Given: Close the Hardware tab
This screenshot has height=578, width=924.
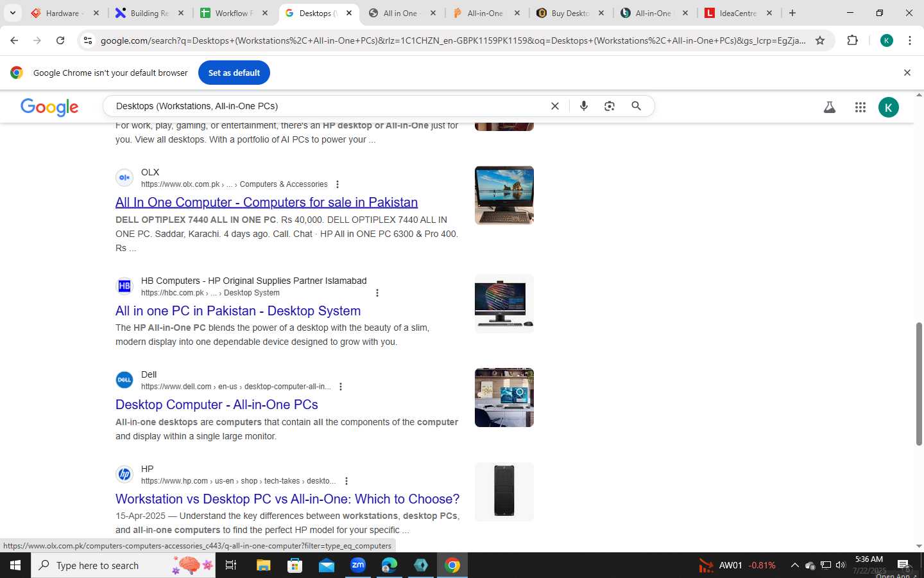Looking at the screenshot, I should click(x=96, y=13).
